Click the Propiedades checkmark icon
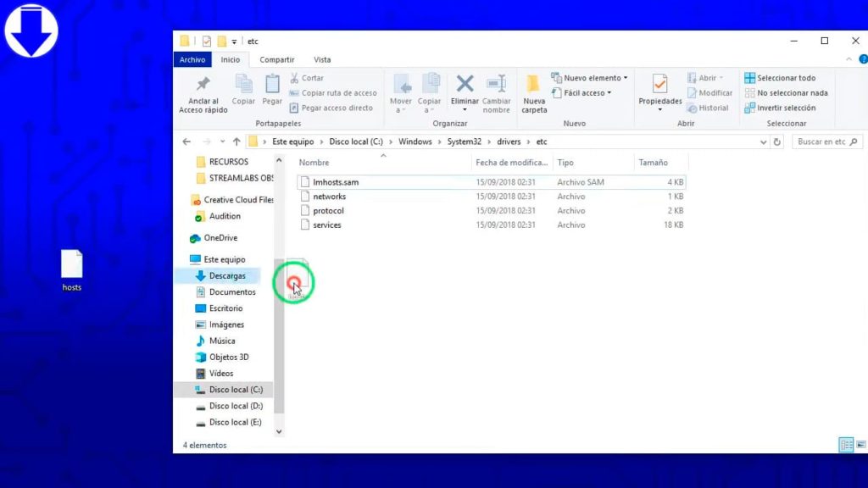The height and width of the screenshot is (488, 868). click(x=659, y=84)
